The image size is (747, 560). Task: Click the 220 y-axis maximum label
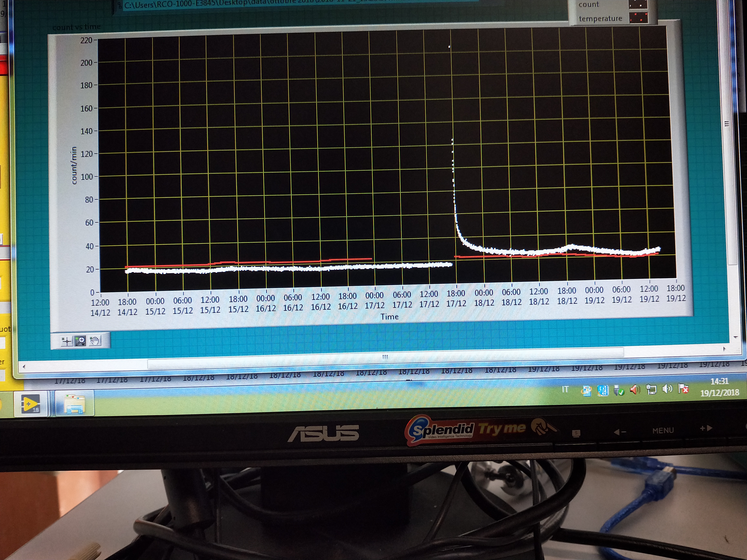pos(86,41)
